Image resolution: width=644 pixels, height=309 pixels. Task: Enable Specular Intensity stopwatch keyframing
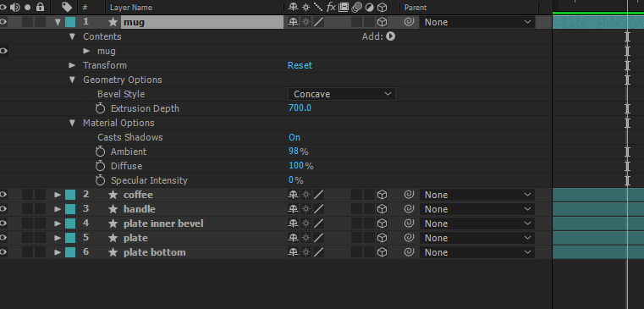click(x=100, y=180)
